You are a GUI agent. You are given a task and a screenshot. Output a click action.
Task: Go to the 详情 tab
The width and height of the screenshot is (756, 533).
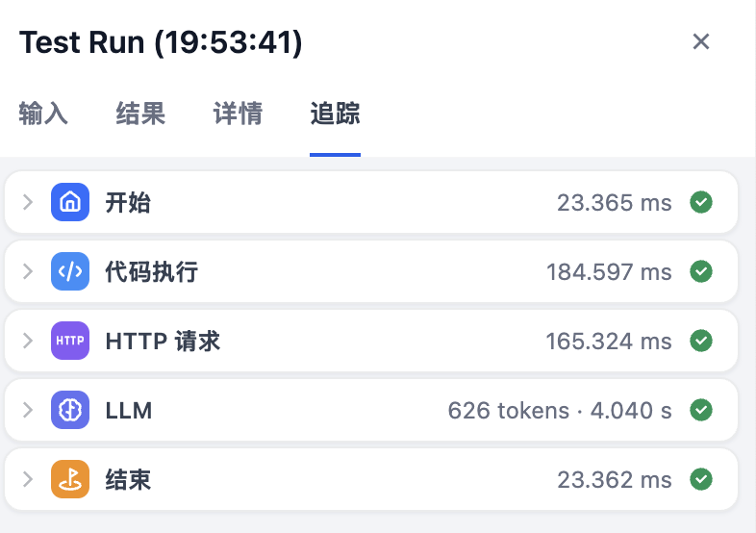(238, 114)
